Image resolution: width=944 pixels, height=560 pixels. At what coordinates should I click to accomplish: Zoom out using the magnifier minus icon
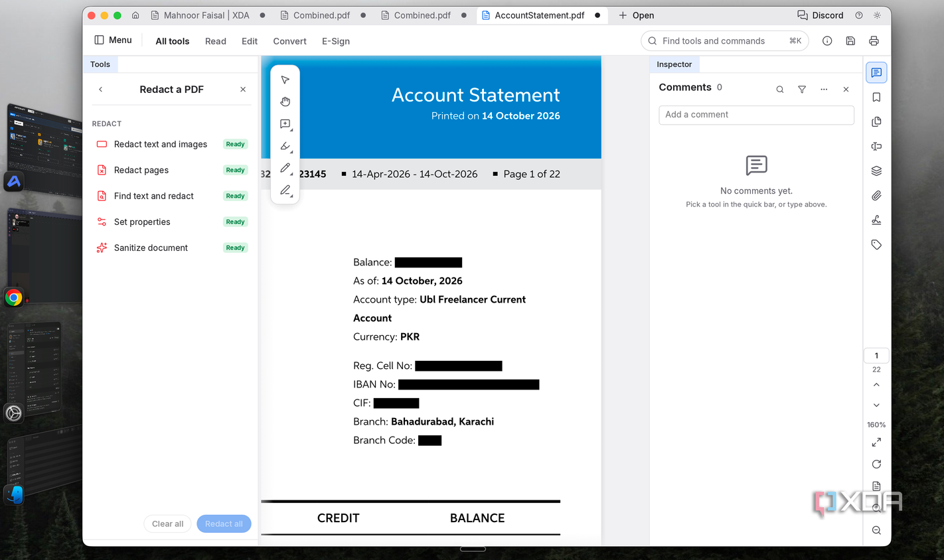pyautogui.click(x=876, y=530)
